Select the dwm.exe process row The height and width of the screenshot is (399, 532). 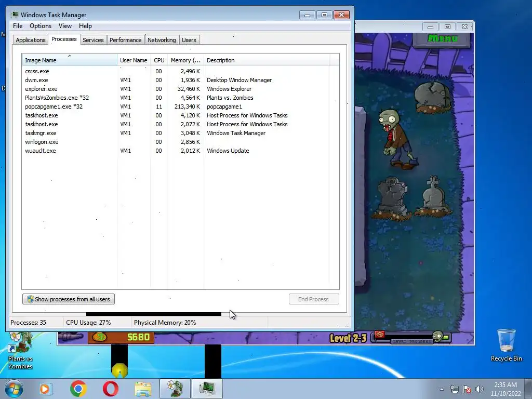(x=176, y=80)
